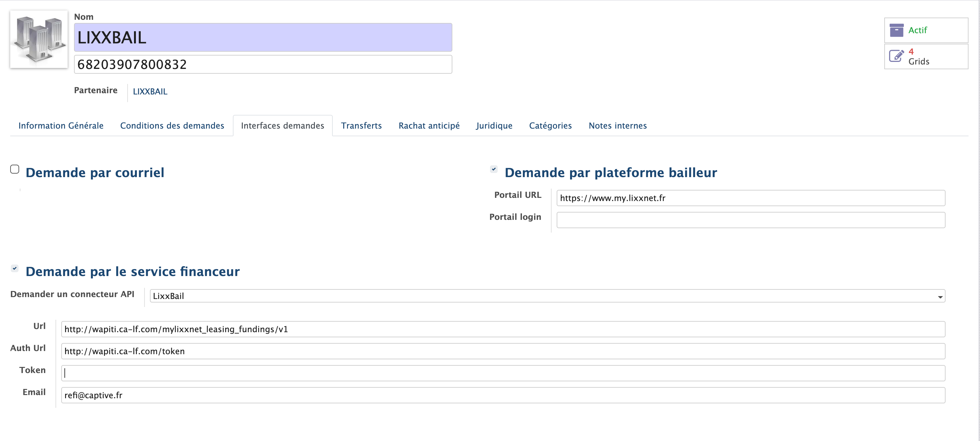The height and width of the screenshot is (441, 980).
Task: Open the Rachat anticipé tab
Action: (x=429, y=125)
